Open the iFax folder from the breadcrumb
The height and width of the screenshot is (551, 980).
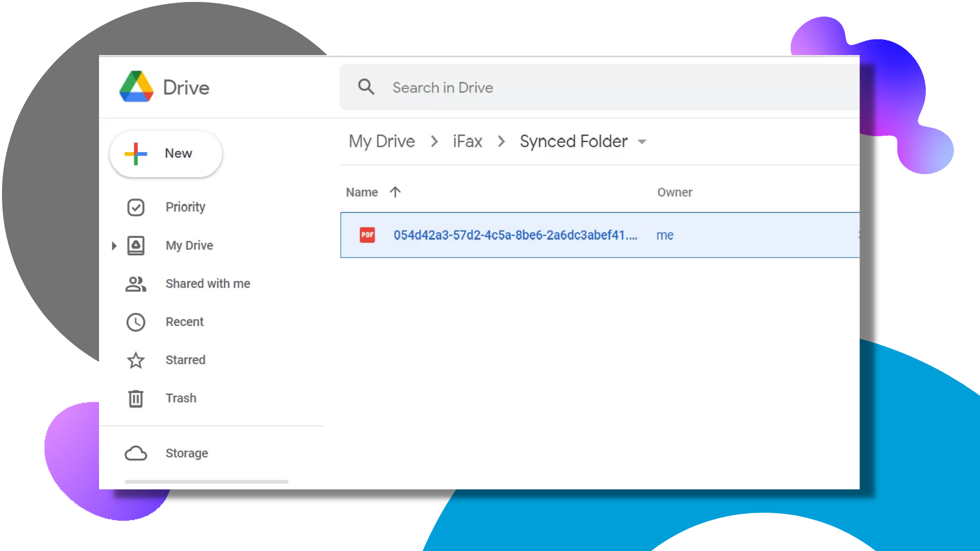click(467, 141)
